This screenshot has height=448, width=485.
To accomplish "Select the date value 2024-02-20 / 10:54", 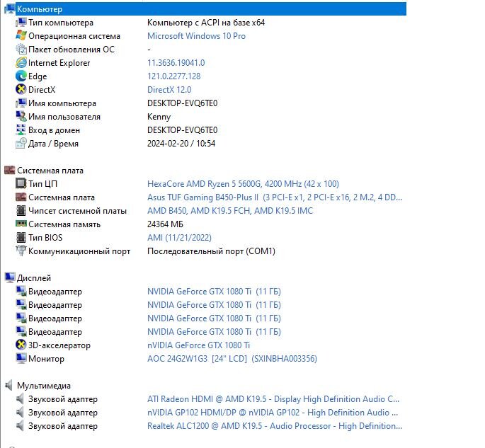I will click(181, 144).
